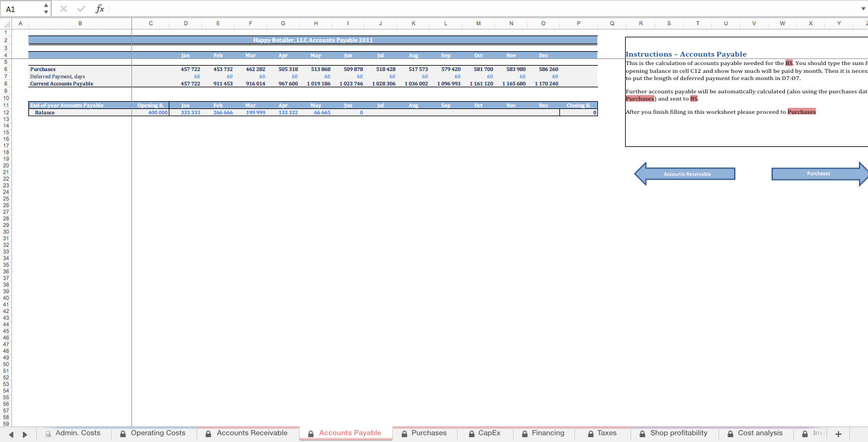Open the dropdown at the formula bar's right end

(863, 8)
